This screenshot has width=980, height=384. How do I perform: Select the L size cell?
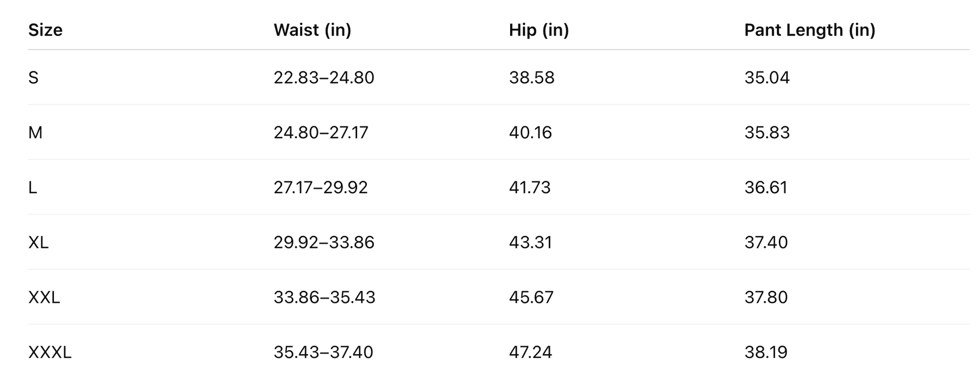tap(33, 188)
